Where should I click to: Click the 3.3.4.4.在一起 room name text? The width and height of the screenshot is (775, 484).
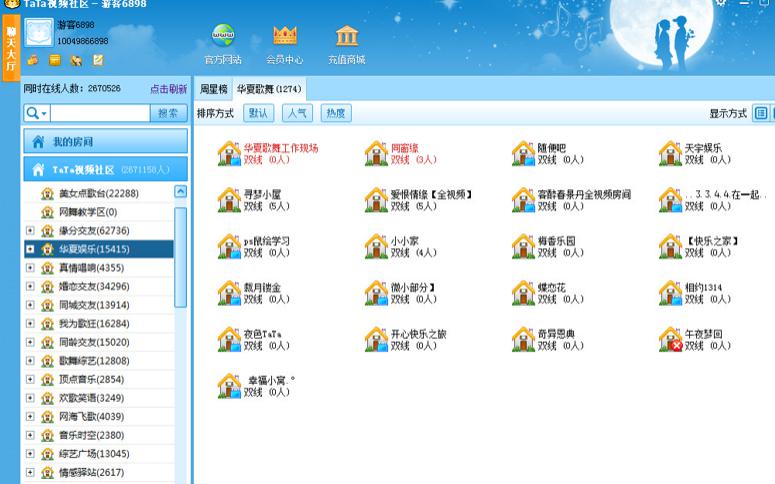tap(726, 194)
